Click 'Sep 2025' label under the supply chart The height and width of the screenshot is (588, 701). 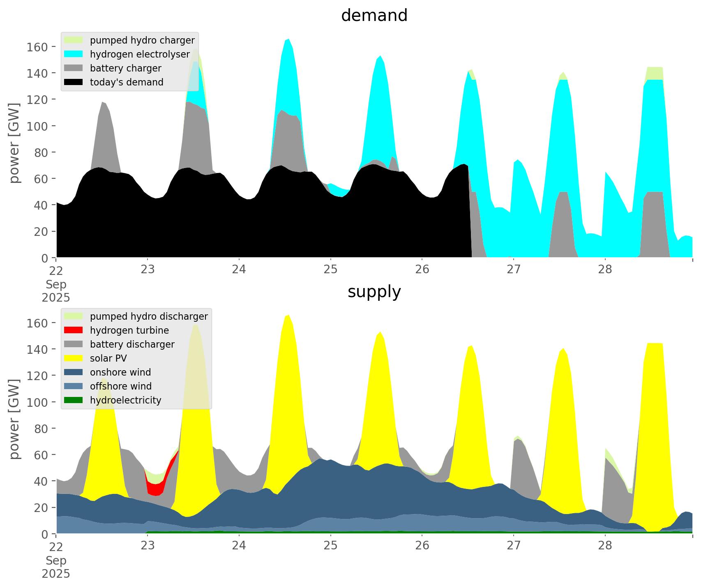coord(56,567)
